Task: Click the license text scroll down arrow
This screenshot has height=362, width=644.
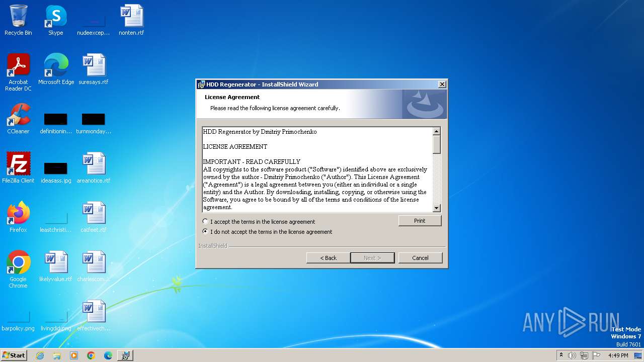Action: (x=436, y=208)
